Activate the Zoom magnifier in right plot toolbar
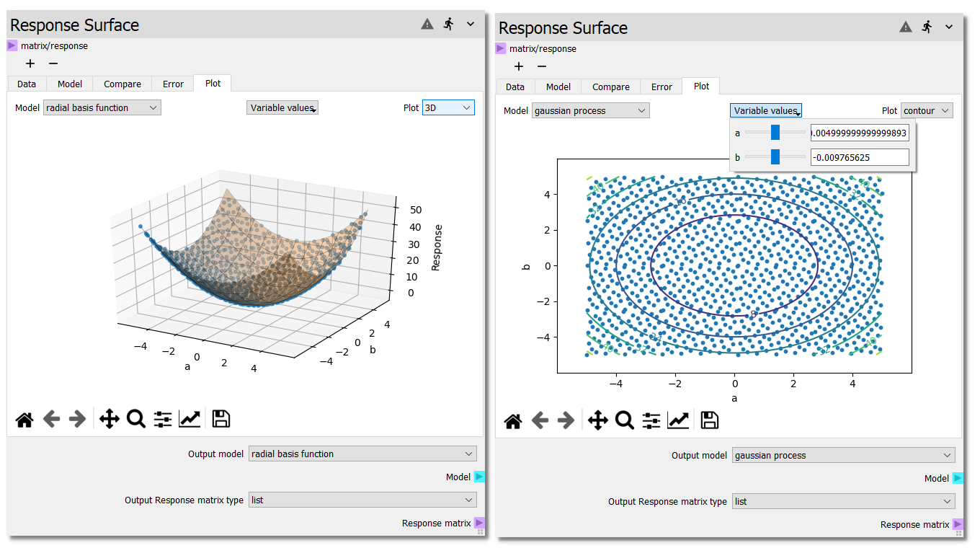Viewport: 980px width, 548px height. tap(624, 421)
